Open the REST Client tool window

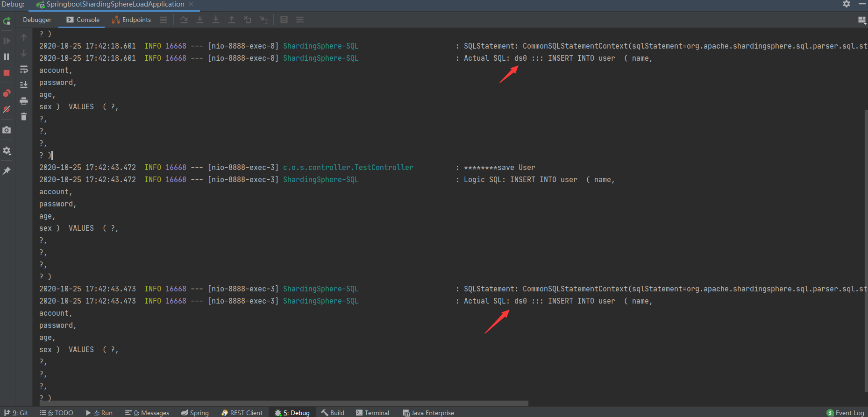pos(242,413)
